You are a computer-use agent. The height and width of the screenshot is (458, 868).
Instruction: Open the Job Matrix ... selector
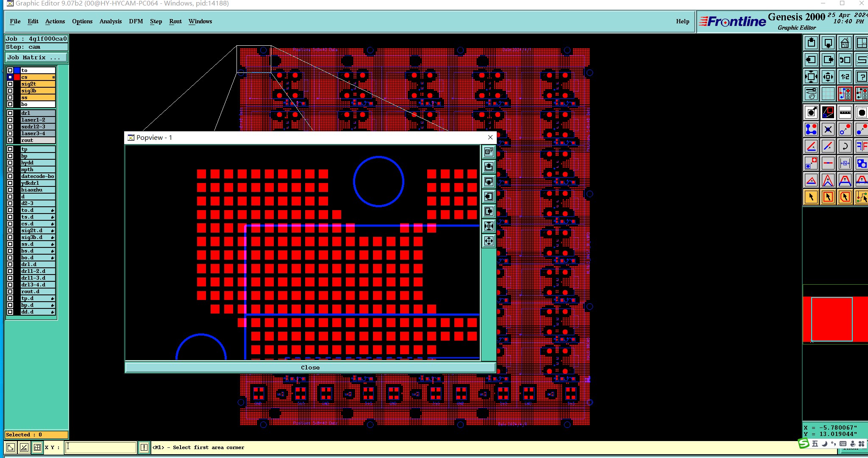pos(36,58)
